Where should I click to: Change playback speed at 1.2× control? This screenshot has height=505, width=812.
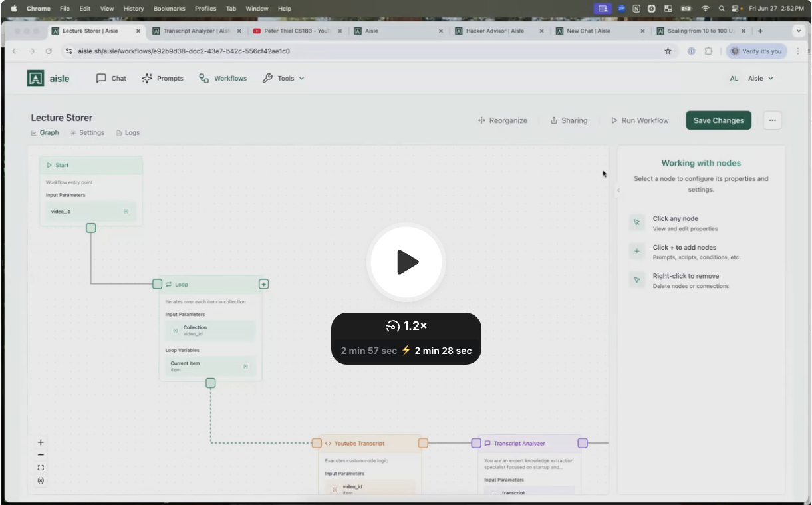tap(406, 326)
